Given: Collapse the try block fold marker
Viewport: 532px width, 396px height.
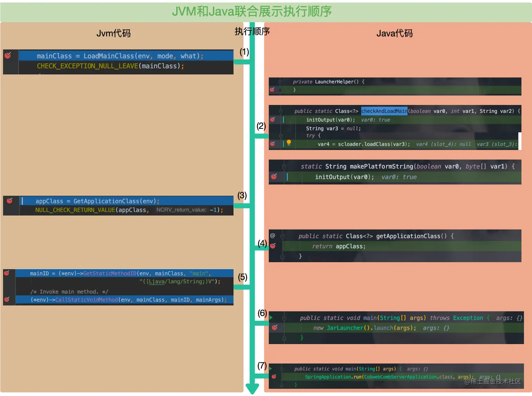Looking at the screenshot, I should [x=281, y=136].
